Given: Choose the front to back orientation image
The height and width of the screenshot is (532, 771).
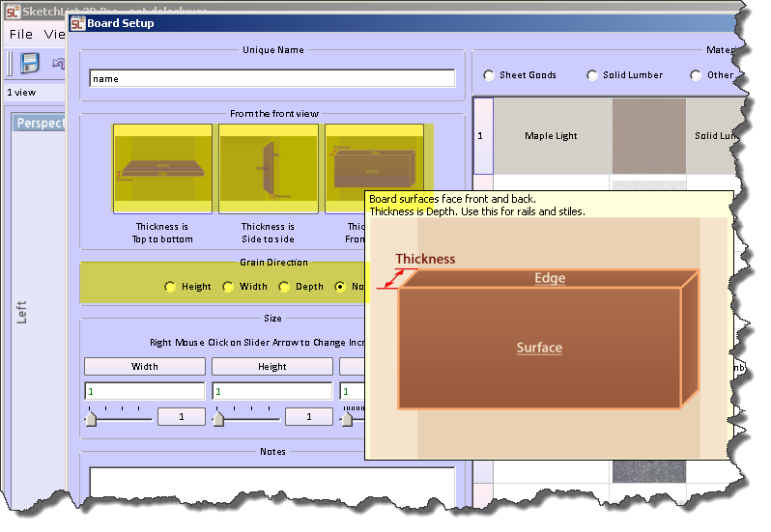Looking at the screenshot, I should coord(375,157).
